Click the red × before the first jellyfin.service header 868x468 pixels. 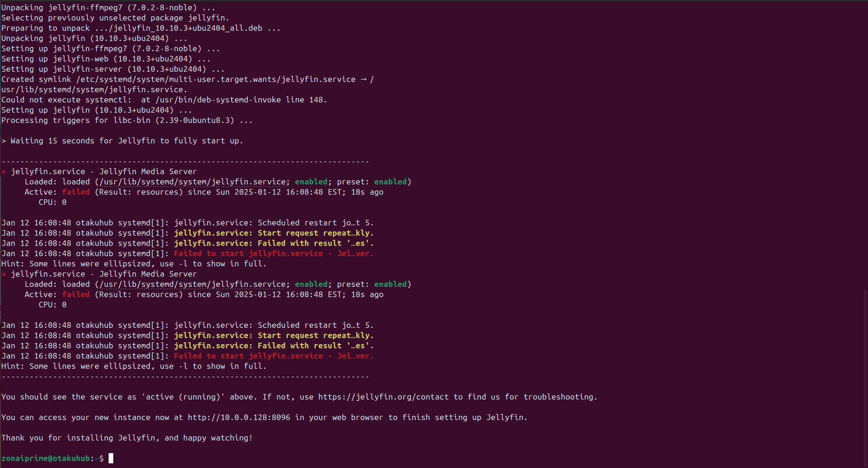[4, 171]
